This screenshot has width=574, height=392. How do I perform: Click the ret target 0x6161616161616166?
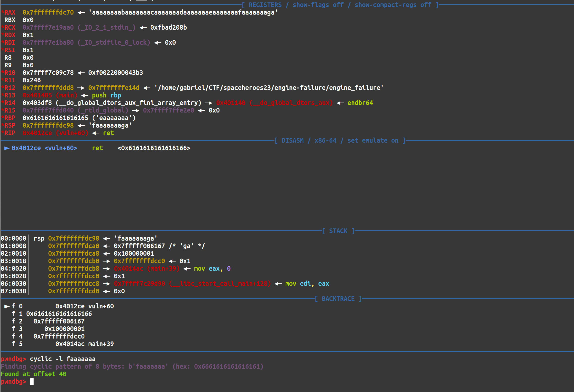[154, 148]
